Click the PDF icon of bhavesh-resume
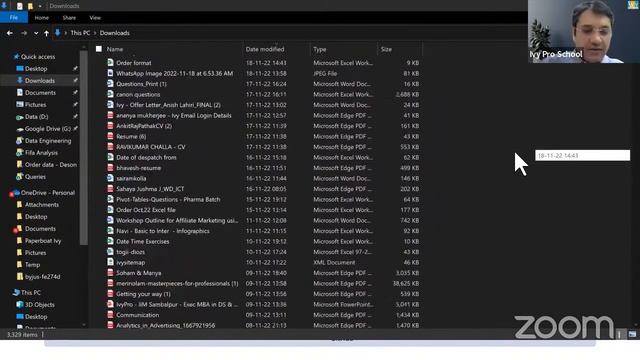 [x=110, y=168]
